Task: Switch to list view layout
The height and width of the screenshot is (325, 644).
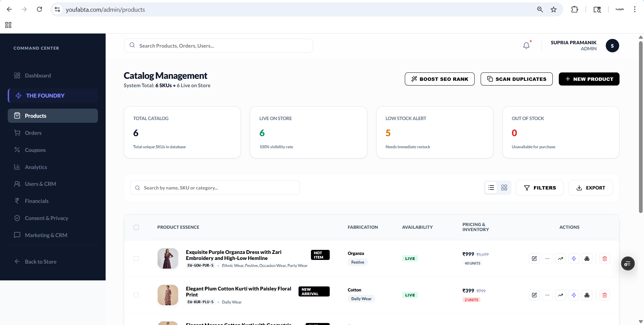Action: click(x=491, y=188)
